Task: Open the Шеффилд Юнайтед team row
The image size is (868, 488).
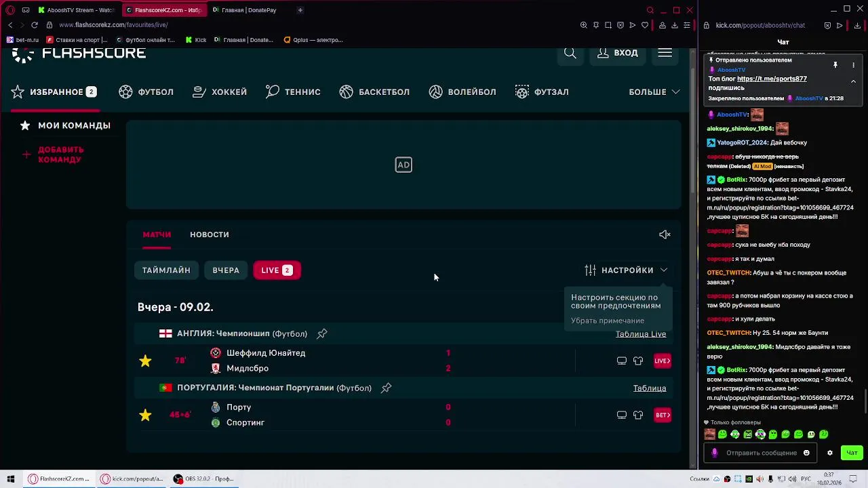Action: pos(258,353)
